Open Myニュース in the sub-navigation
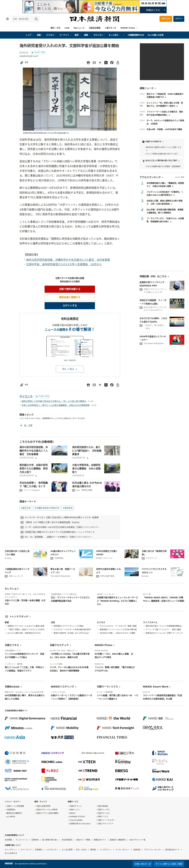This screenshot has width=189, height=868. point(79,28)
